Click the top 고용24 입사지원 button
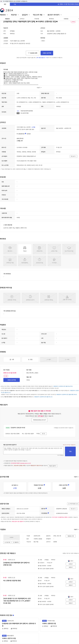 coord(47,53)
